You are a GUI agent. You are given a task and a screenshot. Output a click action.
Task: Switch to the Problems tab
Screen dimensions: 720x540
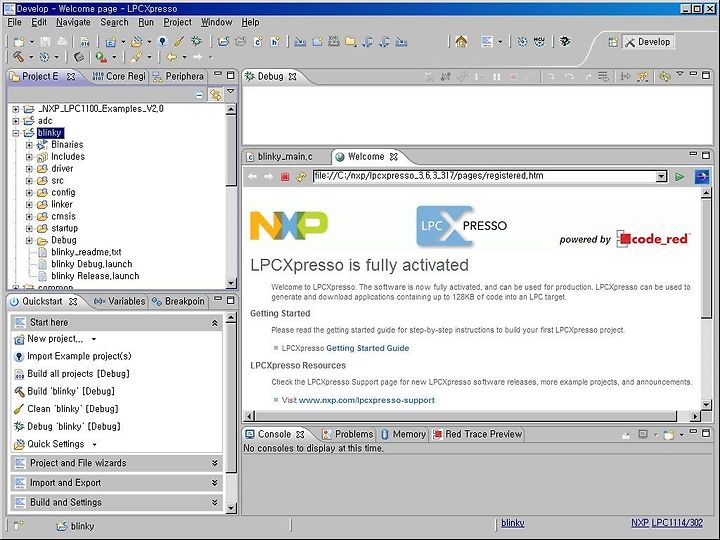point(348,434)
